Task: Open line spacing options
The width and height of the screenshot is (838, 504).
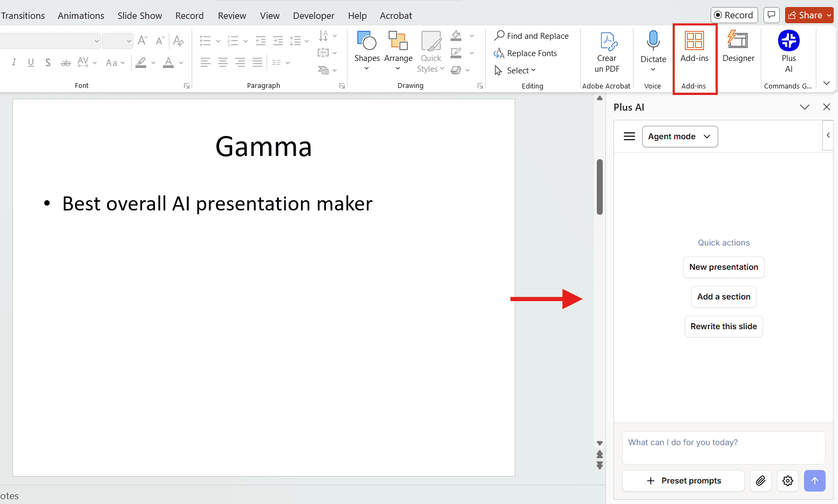Action: [299, 40]
